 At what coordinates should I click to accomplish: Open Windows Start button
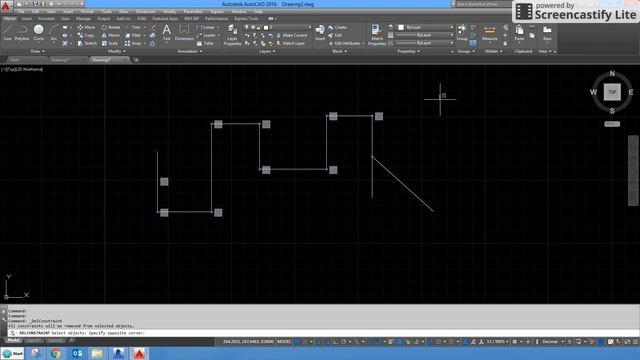(12, 353)
